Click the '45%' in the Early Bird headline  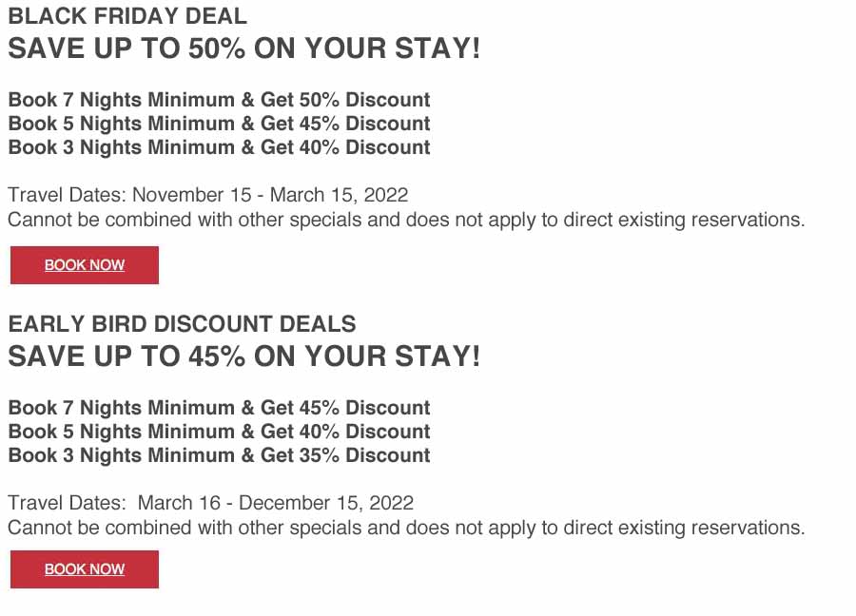point(217,356)
